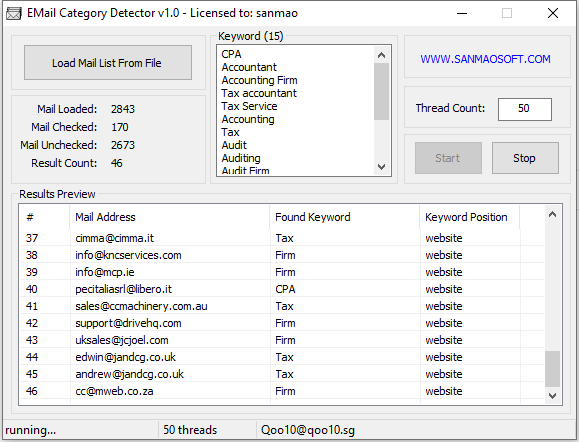Click results table scroll-up arrow
This screenshot has height=442, width=579.
[552, 214]
